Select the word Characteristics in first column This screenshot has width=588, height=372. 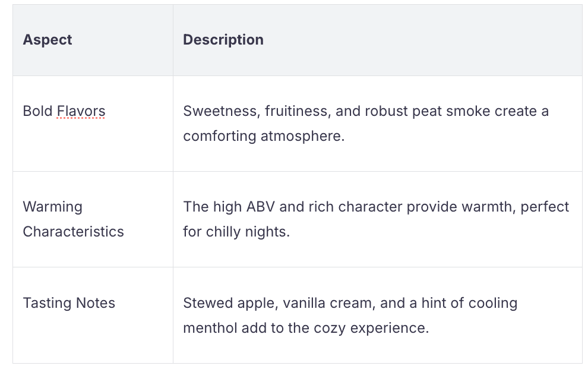pos(73,232)
